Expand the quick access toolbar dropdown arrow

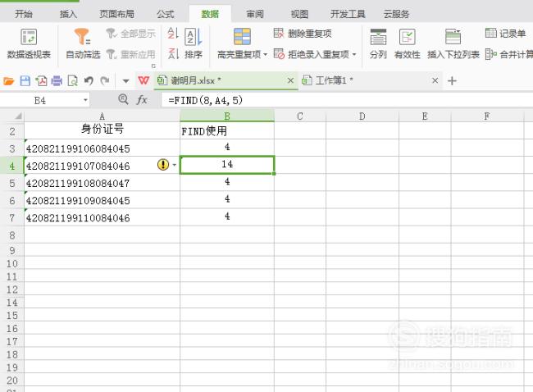[x=125, y=81]
